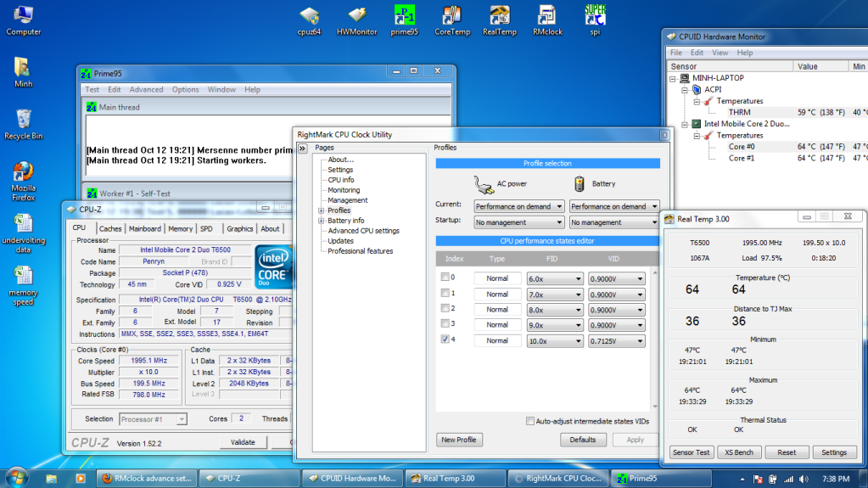Open the undervolting data spreadsheet icon
This screenshot has width=868, height=488.
click(23, 233)
